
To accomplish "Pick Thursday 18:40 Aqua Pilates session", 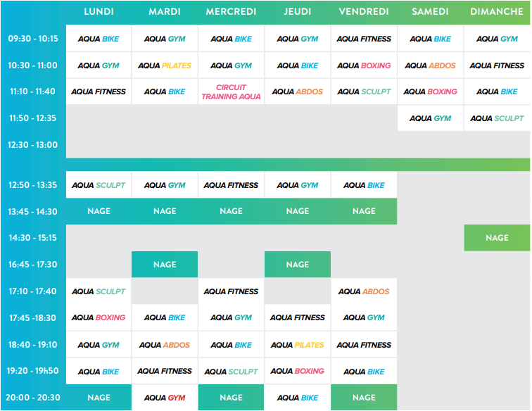I will click(298, 345).
